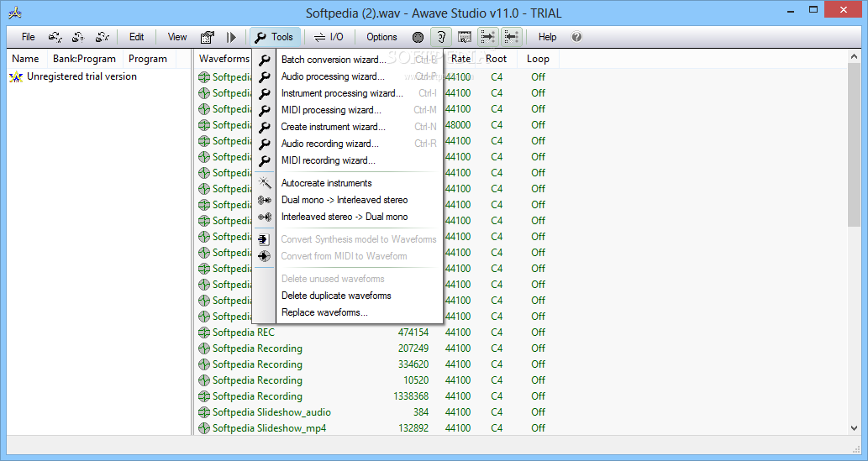Click the Name column header

pyautogui.click(x=25, y=59)
